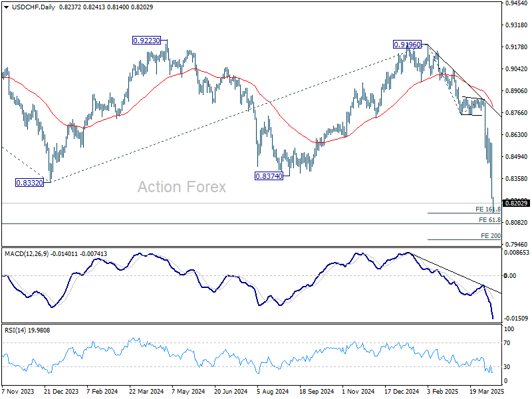The image size is (532, 399).
Task: Click the 0.93180 price axis label
Action: pyautogui.click(x=515, y=25)
